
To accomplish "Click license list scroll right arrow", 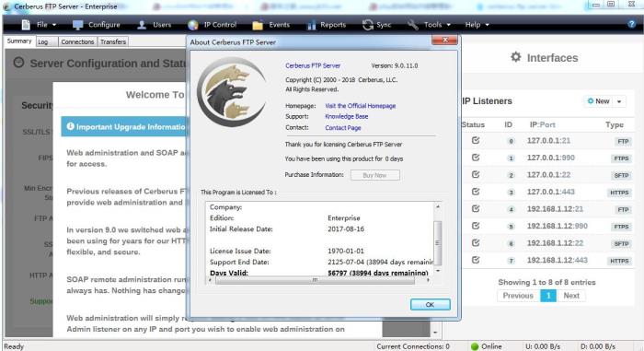I will pyautogui.click(x=428, y=280).
